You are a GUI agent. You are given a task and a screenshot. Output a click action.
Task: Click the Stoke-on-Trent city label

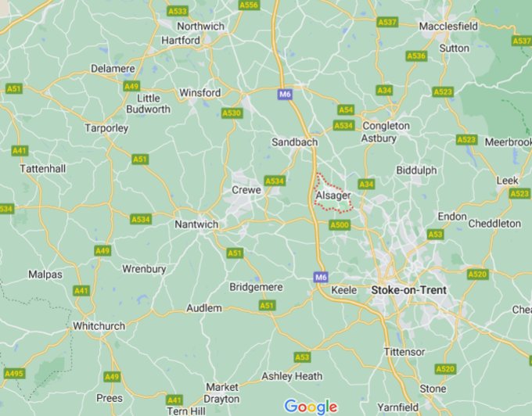(409, 290)
